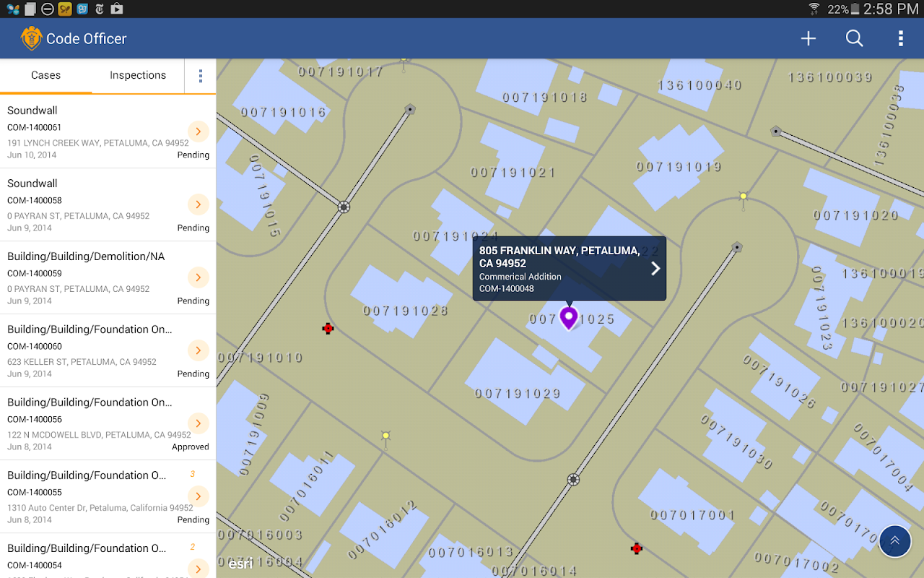The width and height of the screenshot is (924, 578).
Task: Open the top bar overflow menu
Action: (900, 39)
